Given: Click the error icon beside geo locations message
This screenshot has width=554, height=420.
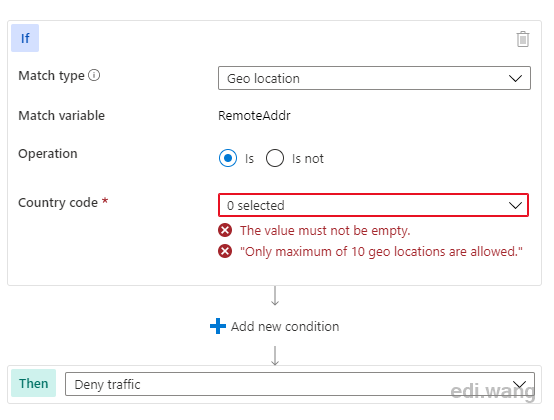Looking at the screenshot, I should 225,252.
